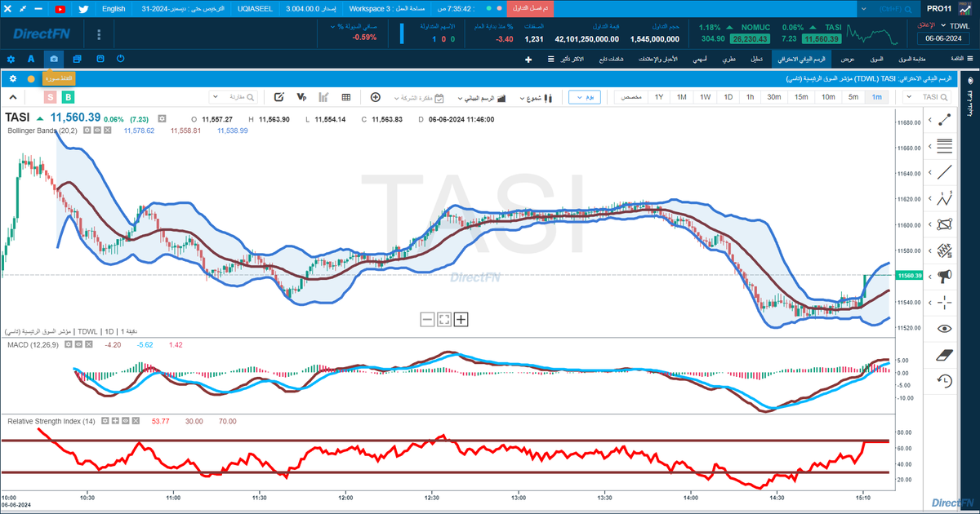
Task: Select the 1h interval
Action: tap(750, 97)
